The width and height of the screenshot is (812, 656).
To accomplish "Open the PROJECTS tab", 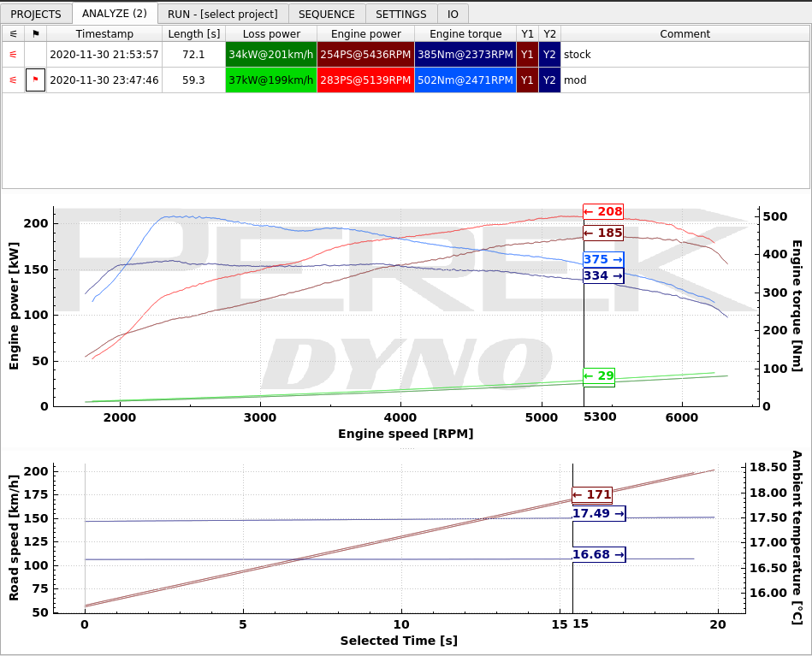I will tap(36, 14).
